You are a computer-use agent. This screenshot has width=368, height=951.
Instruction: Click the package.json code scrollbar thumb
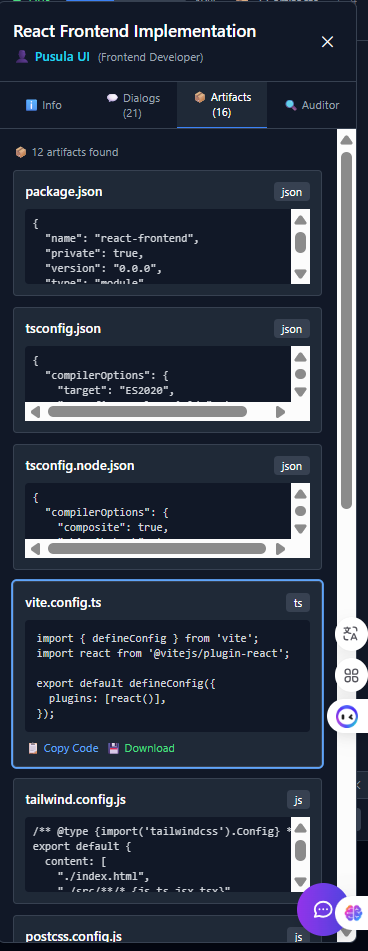click(300, 243)
